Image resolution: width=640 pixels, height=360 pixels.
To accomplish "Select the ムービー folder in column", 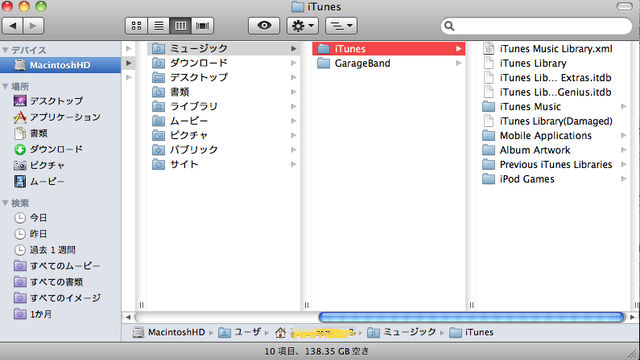I will 224,121.
